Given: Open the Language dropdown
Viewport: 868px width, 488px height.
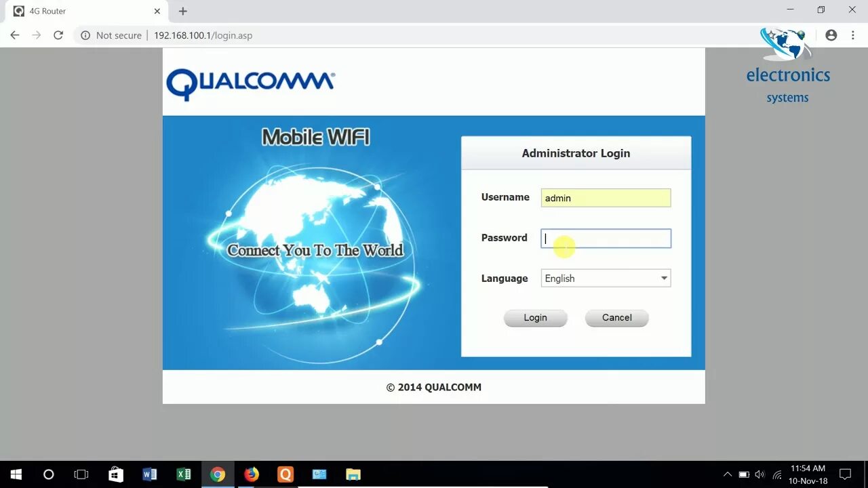Looking at the screenshot, I should click(606, 279).
